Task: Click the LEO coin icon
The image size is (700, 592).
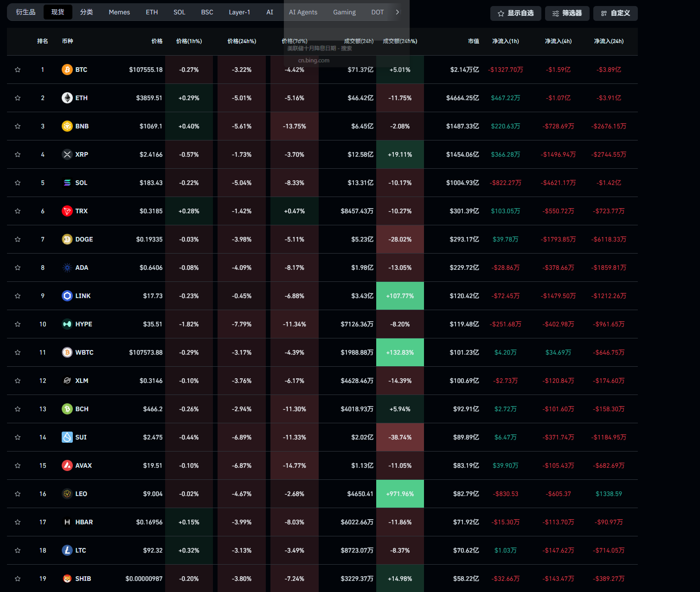Action: [67, 494]
